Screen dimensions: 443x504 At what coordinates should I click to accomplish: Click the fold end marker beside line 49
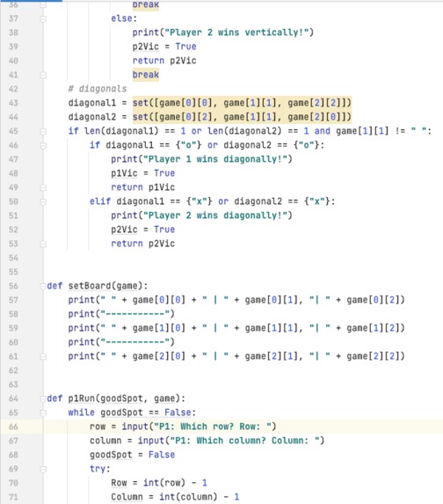43,187
